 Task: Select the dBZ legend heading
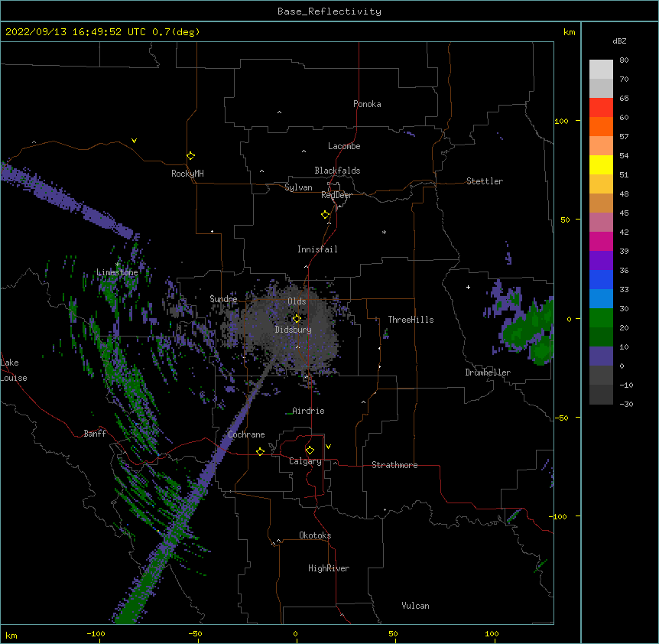pos(619,41)
